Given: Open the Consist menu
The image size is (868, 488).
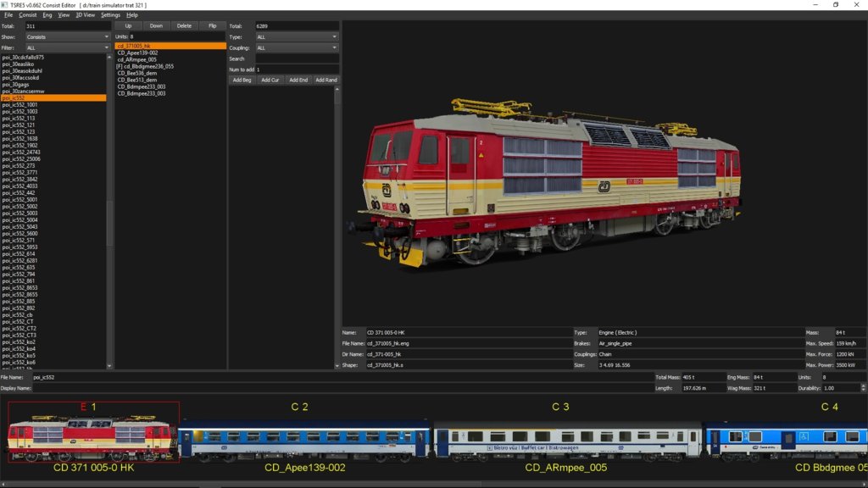Looking at the screenshot, I should click(27, 14).
